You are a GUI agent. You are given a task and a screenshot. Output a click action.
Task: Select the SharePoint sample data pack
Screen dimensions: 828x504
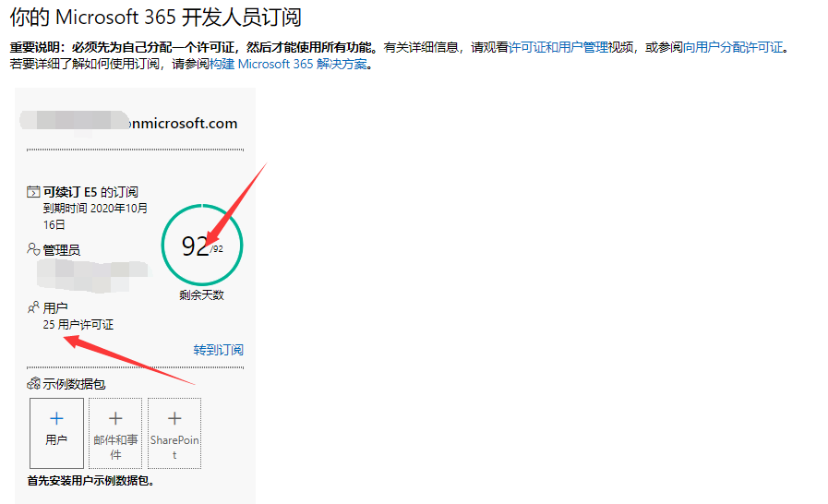point(174,433)
